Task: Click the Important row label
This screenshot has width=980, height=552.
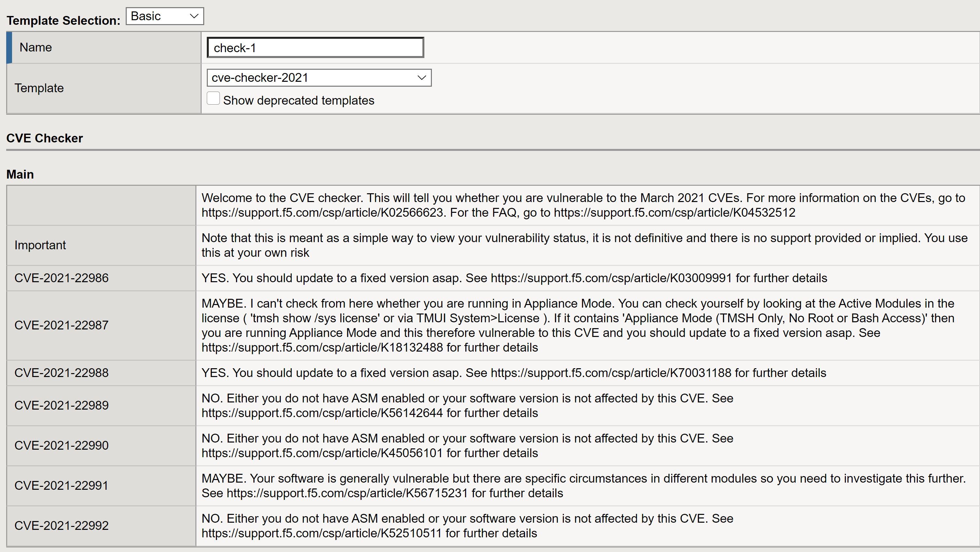Action: pos(40,245)
